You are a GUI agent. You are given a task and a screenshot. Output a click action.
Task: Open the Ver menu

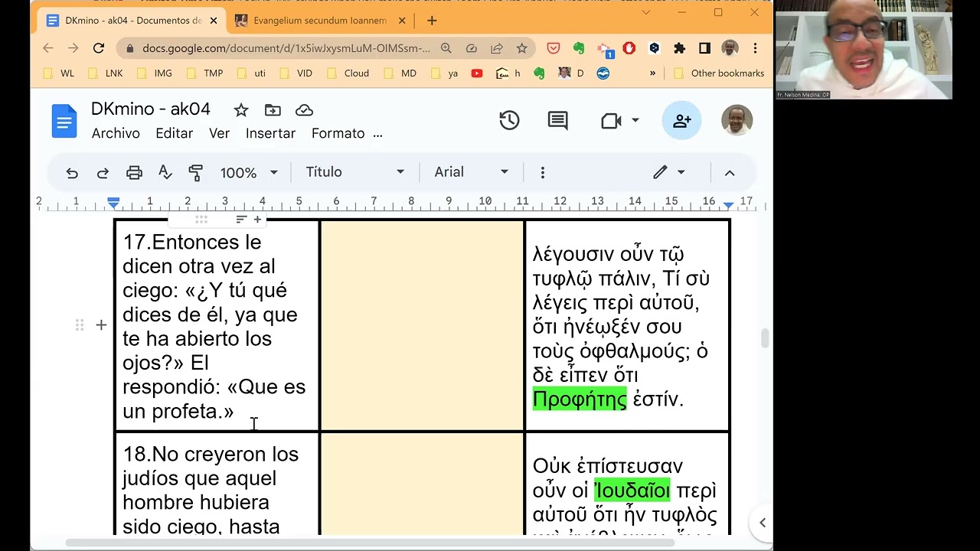tap(219, 133)
